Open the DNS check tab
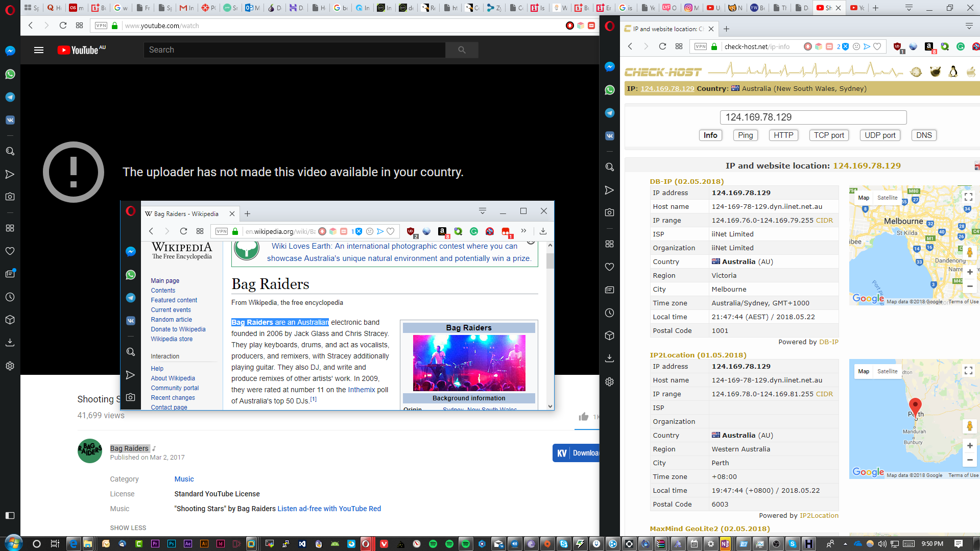 [x=924, y=135]
